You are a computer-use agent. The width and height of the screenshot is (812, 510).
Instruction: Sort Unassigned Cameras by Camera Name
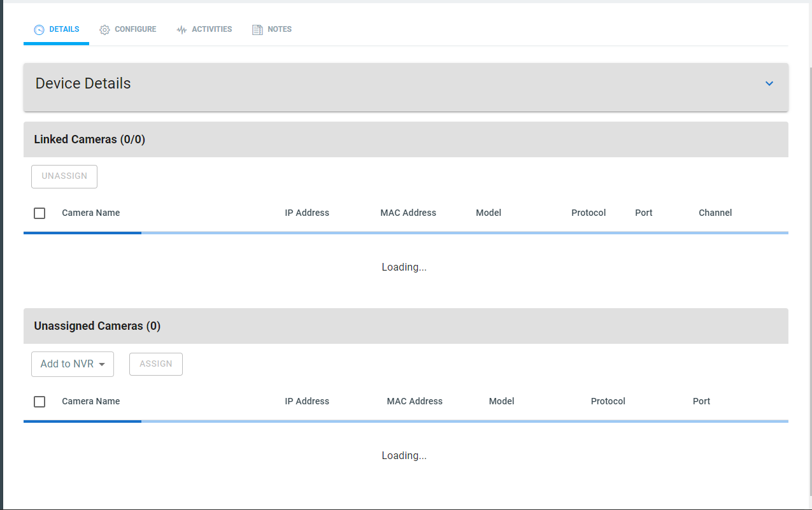pyautogui.click(x=91, y=401)
